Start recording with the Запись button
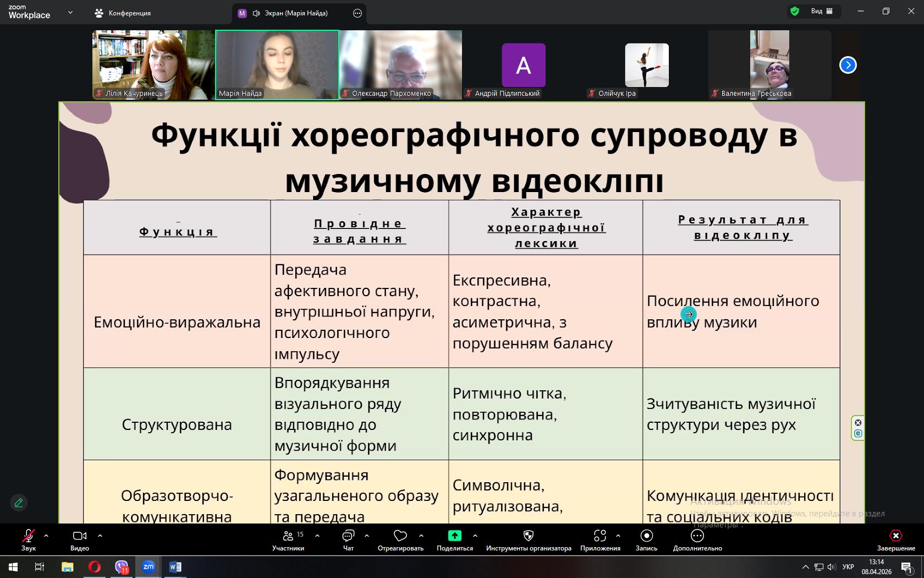Viewport: 924px width, 578px height. coord(646,536)
